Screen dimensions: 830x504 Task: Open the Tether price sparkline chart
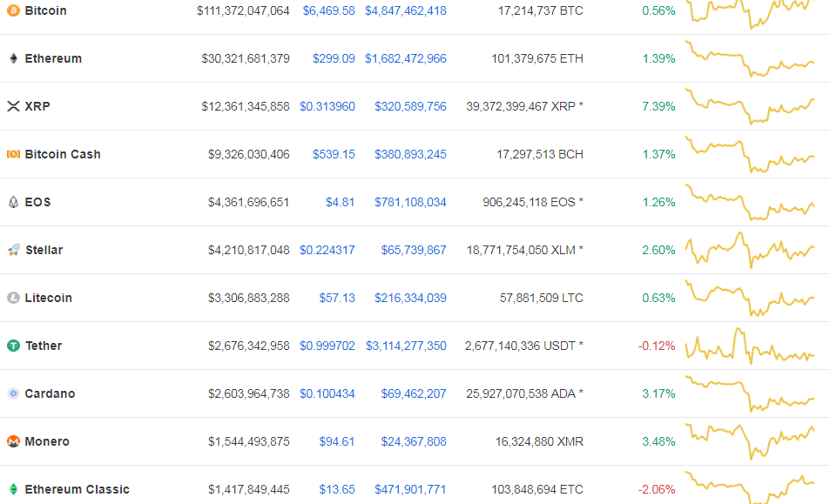[x=750, y=346]
